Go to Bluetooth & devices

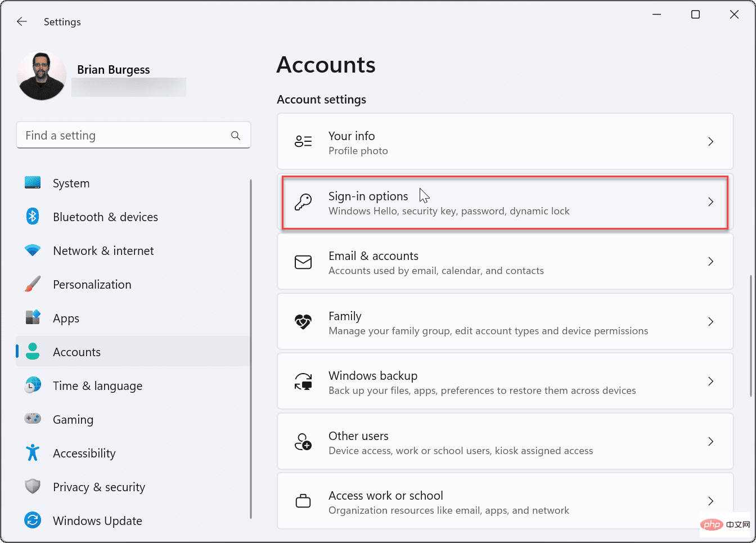coord(133,217)
